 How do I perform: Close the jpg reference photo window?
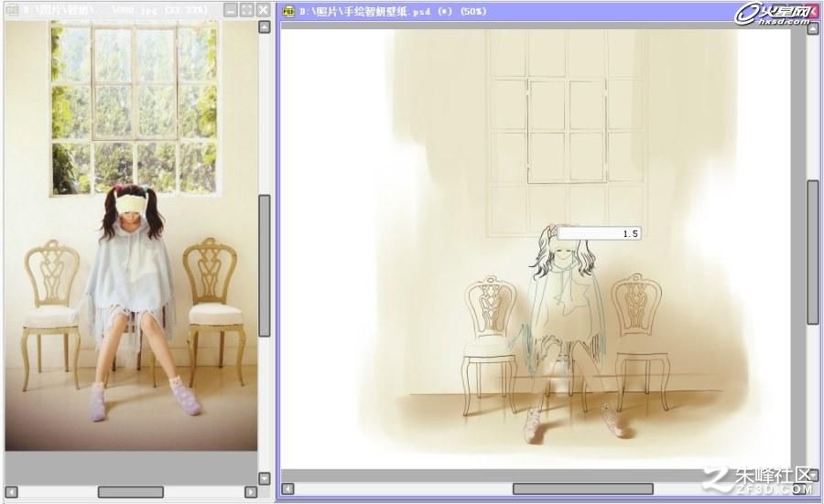[264, 10]
